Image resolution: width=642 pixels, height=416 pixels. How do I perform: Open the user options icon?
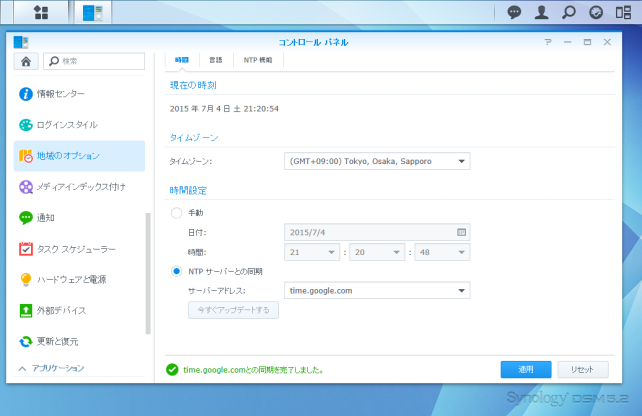(541, 12)
